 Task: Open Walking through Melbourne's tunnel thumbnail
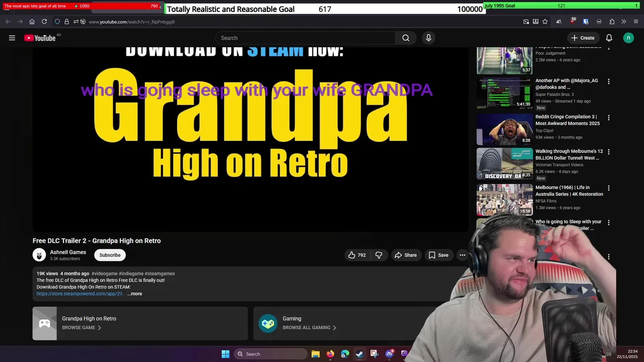pos(505,163)
